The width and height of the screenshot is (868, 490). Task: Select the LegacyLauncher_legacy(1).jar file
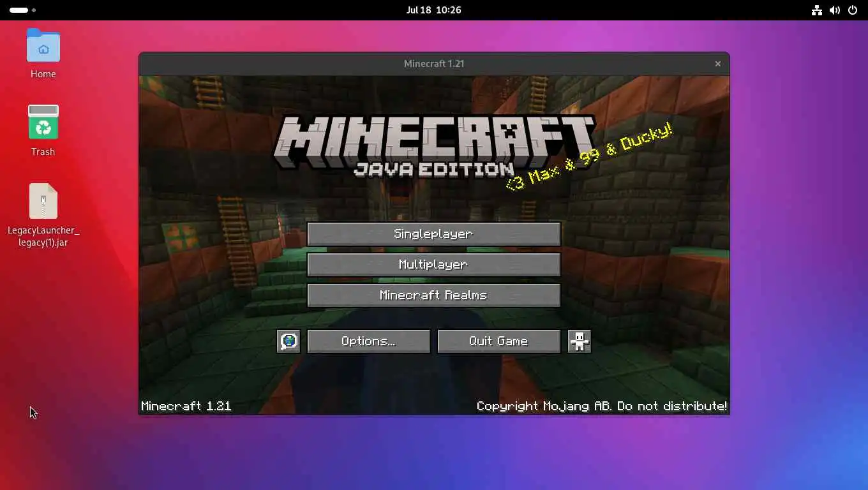tap(43, 216)
